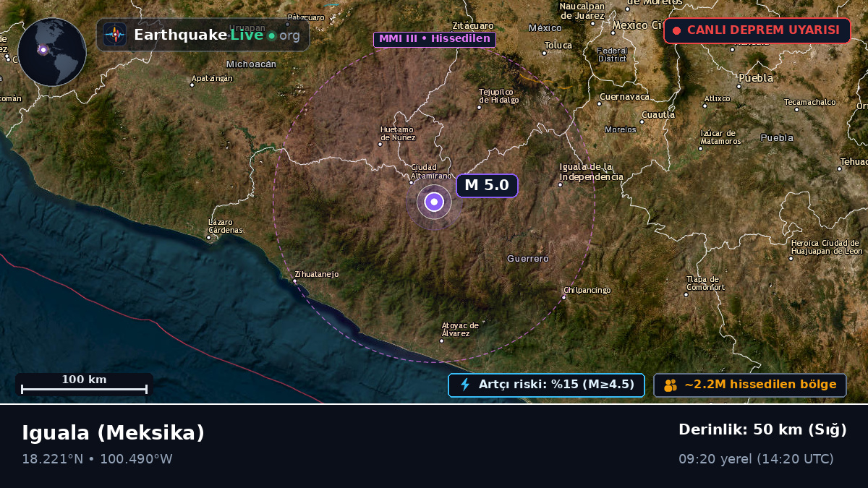
Task: Click the Tecamachalco city label
Action: pyautogui.click(x=810, y=102)
